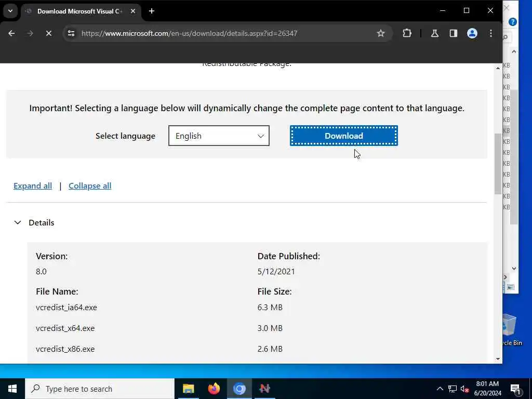Click the thumbnail view icon in background window
The width and height of the screenshot is (532, 399).
coord(511,287)
